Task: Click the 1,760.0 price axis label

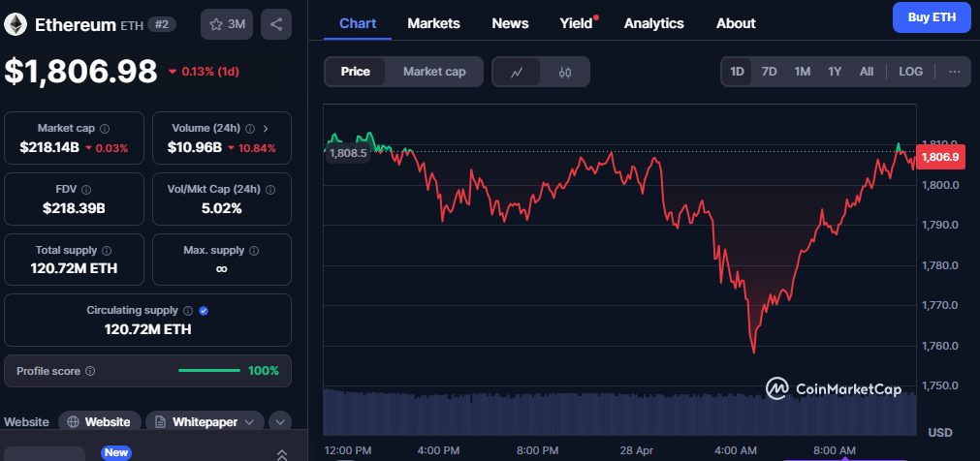Action: (x=941, y=346)
